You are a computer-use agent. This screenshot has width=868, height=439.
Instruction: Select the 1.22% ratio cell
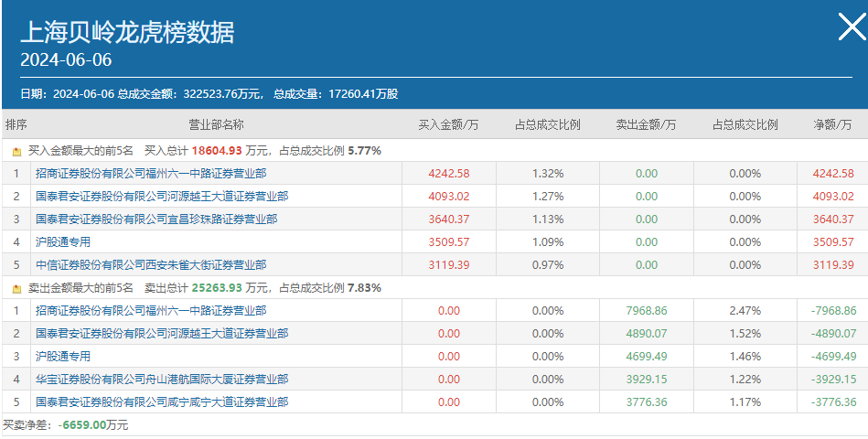[745, 380]
